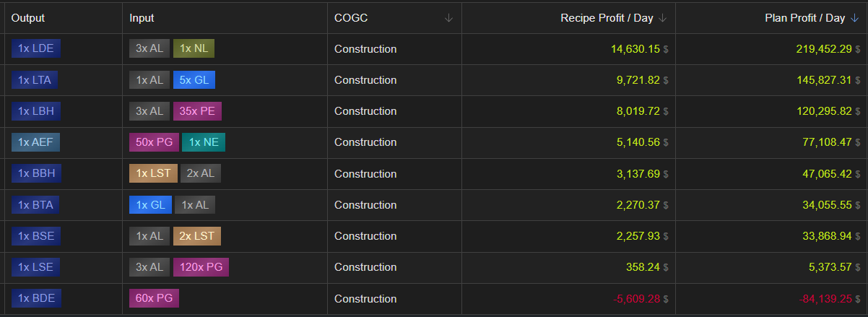Open the 5x GL input material tile
Image resolution: width=868 pixels, height=317 pixels.
point(194,80)
